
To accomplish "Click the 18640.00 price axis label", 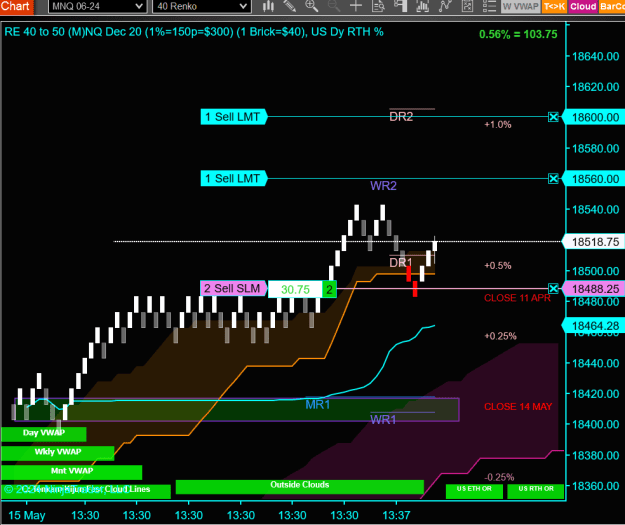I will [x=595, y=56].
